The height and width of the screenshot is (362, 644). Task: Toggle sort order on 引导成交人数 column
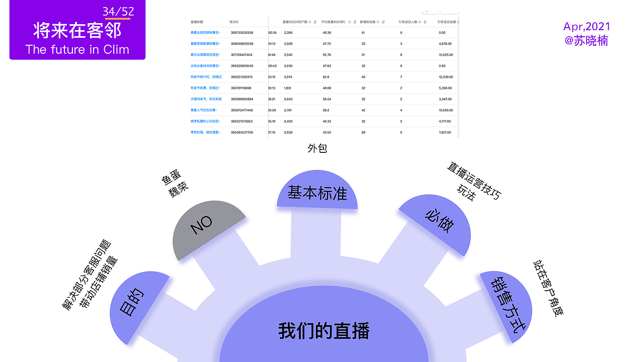425,22
